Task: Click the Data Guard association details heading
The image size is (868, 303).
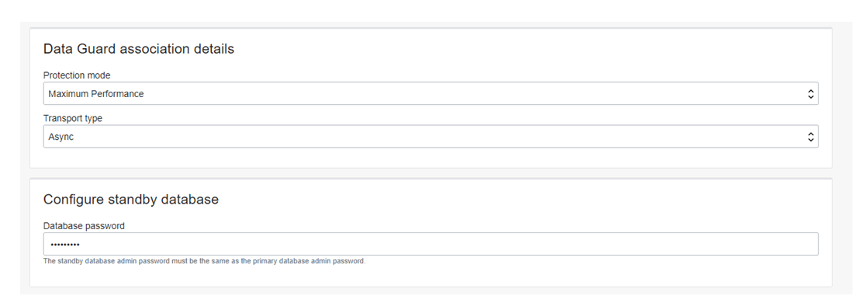Action: pos(139,49)
